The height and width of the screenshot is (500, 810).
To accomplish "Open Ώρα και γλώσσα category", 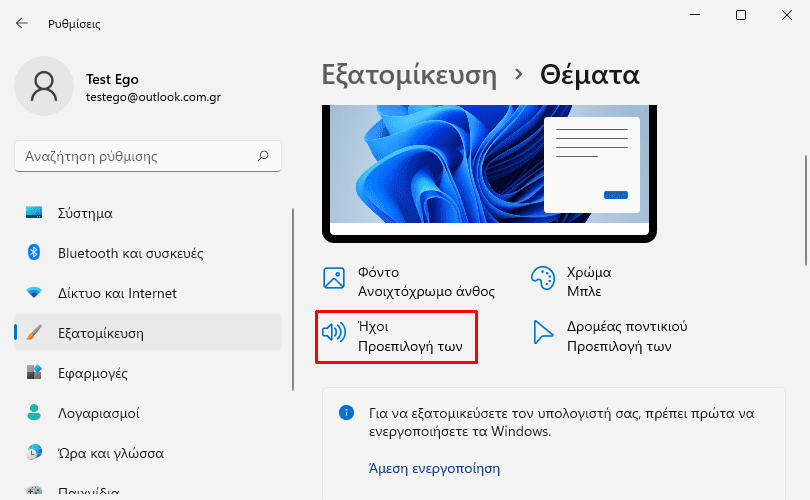I will tap(148, 452).
